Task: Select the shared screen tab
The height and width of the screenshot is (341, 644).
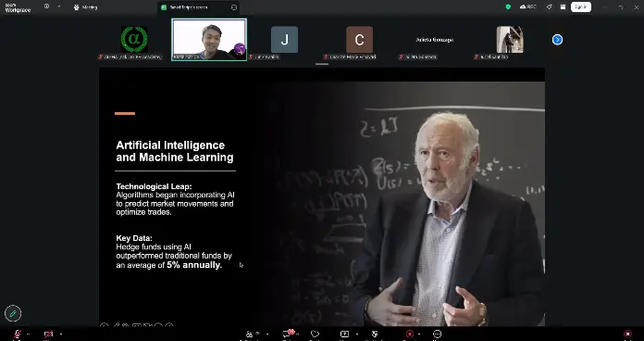Action: tap(199, 7)
